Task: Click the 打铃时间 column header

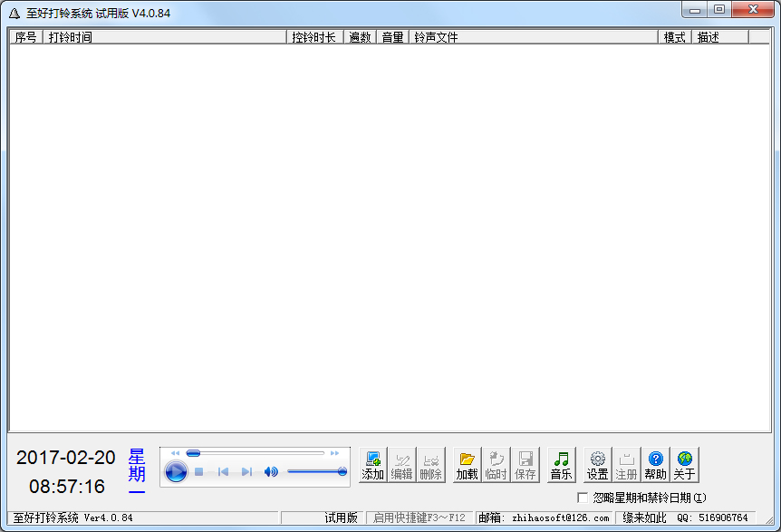Action: click(165, 37)
